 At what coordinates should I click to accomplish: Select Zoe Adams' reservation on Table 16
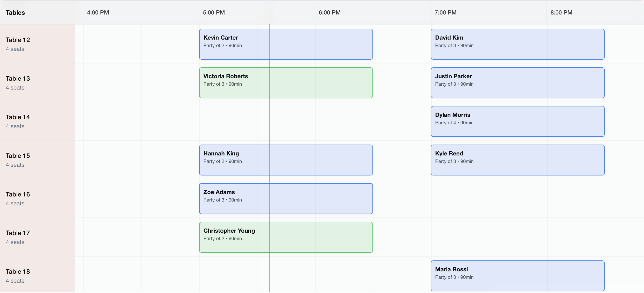(x=286, y=199)
